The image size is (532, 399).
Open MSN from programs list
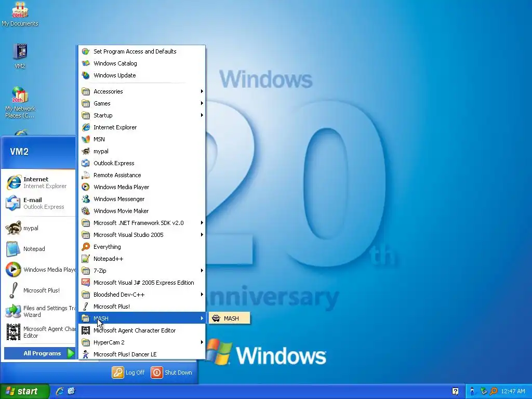pyautogui.click(x=142, y=139)
